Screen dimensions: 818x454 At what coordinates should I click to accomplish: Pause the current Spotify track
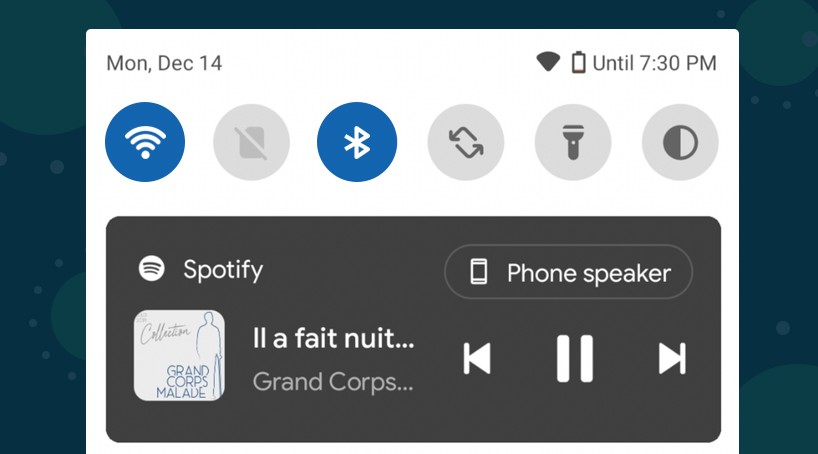point(575,358)
